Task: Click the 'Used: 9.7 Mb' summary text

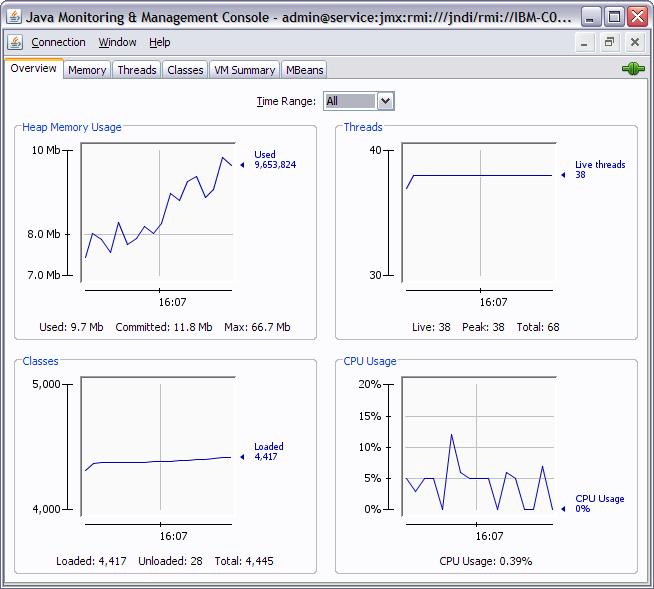Action: (71, 327)
